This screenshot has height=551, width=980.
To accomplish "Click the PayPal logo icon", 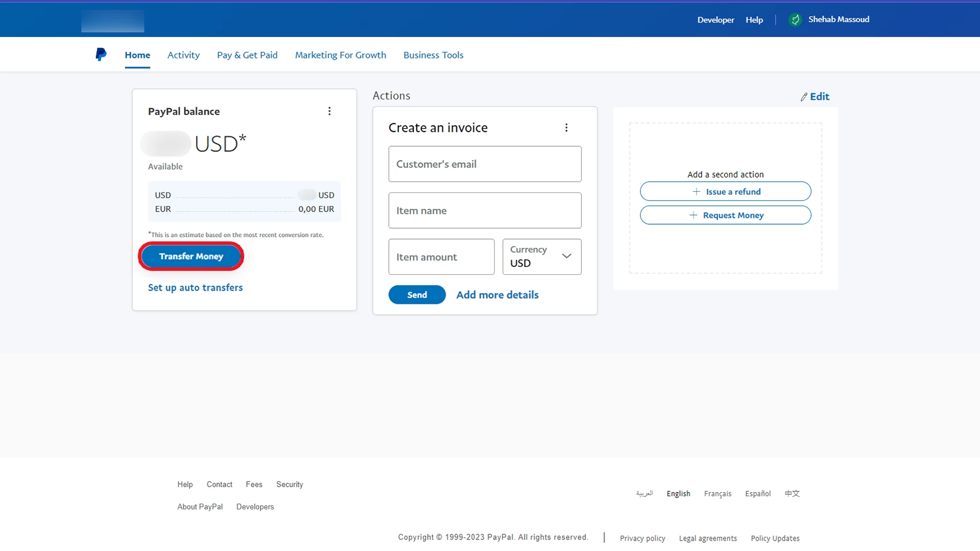I will [100, 54].
